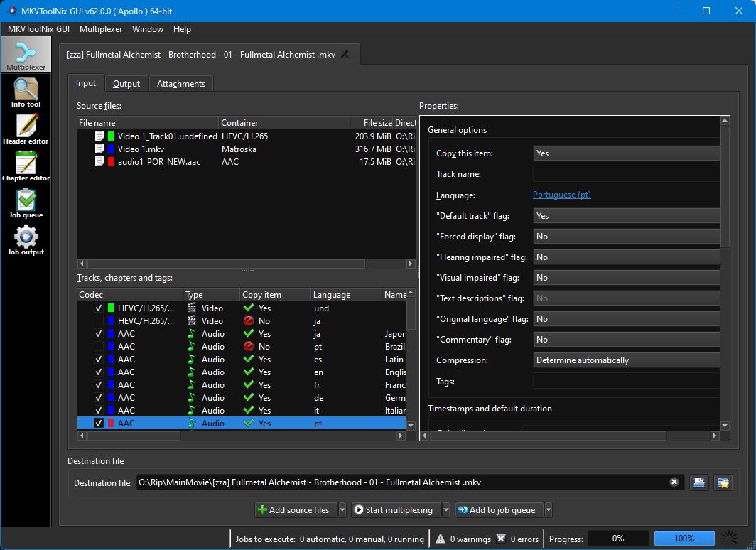Clear the destination file field
This screenshot has height=550, width=756.
click(x=674, y=482)
